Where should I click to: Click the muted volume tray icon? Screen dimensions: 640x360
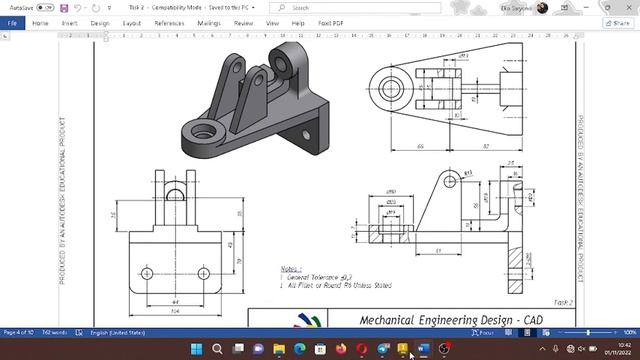(582, 349)
